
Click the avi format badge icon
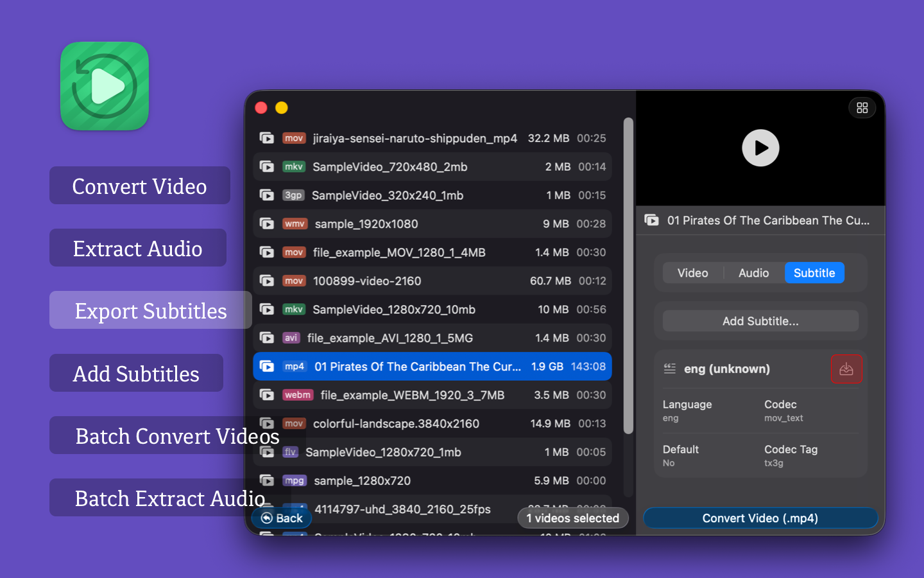point(291,338)
